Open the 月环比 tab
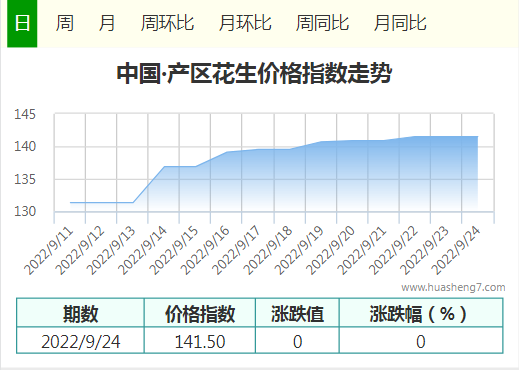 [245, 23]
